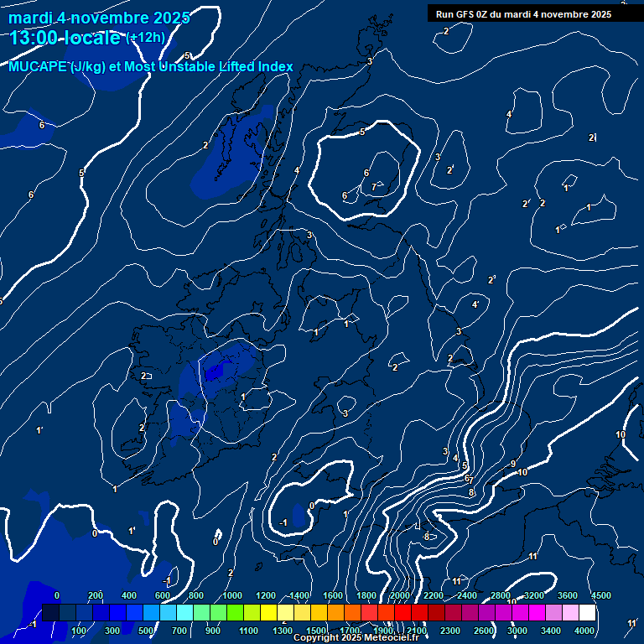Click the date title "mardi 4 novembre 2025"
The width and height of the screenshot is (644, 644).
[x=99, y=18]
